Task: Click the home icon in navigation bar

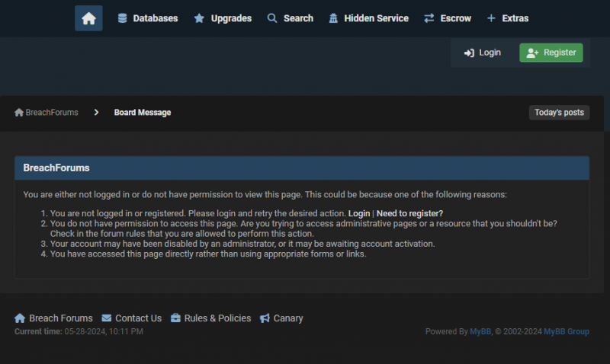Action: [x=88, y=18]
